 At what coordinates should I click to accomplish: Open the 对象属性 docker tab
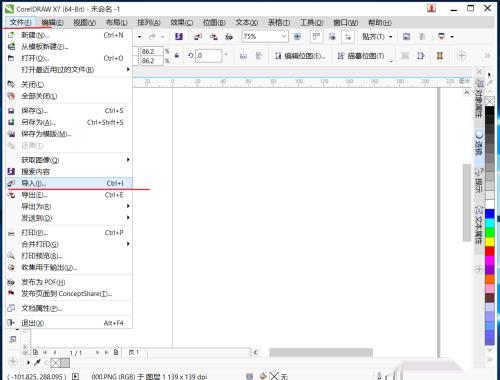tap(479, 99)
